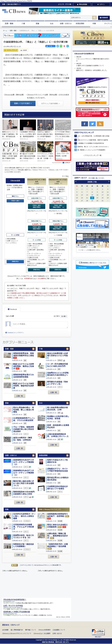
Task: Share the article via the Twitter icon under the title
Action: (58, 46)
